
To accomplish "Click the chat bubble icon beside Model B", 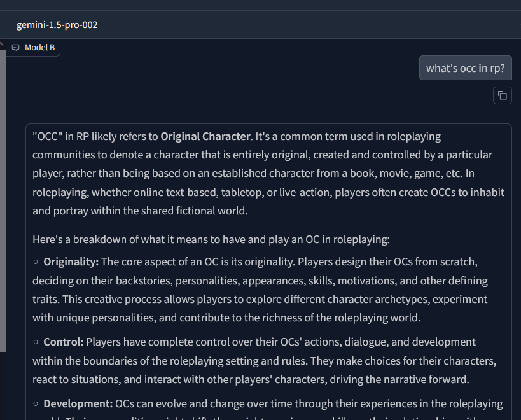I will pos(16,48).
